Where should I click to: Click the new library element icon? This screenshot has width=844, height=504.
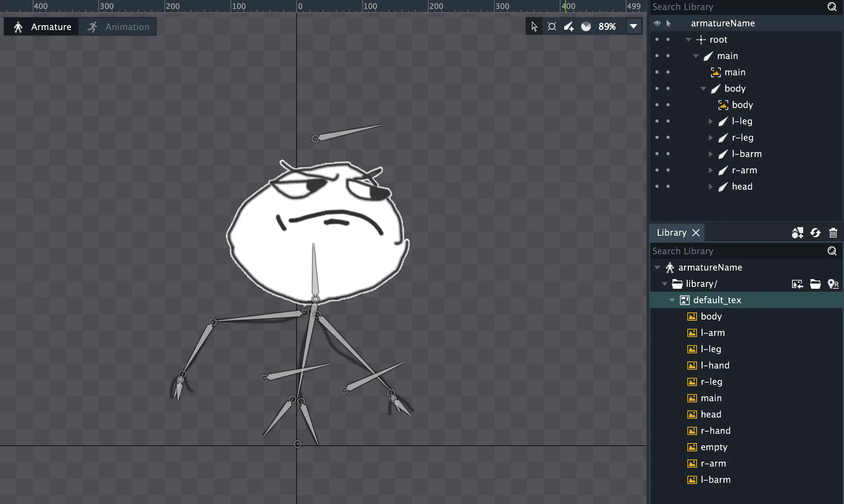coord(797,233)
